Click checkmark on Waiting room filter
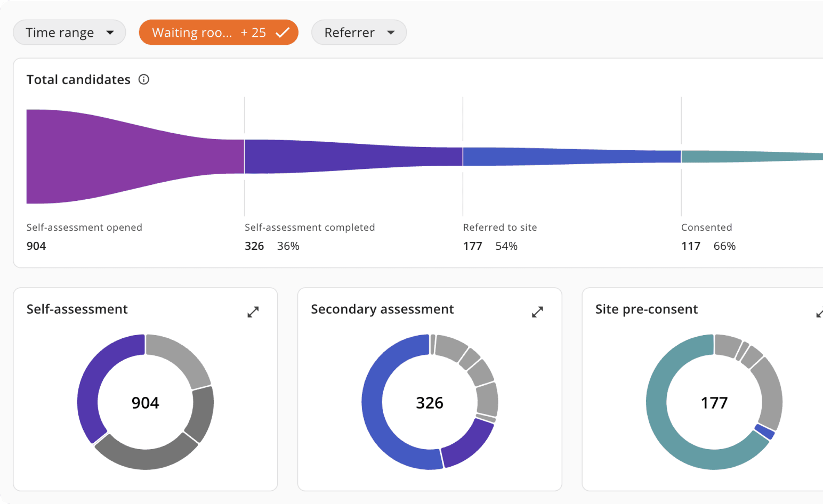823x504 pixels. 283,32
